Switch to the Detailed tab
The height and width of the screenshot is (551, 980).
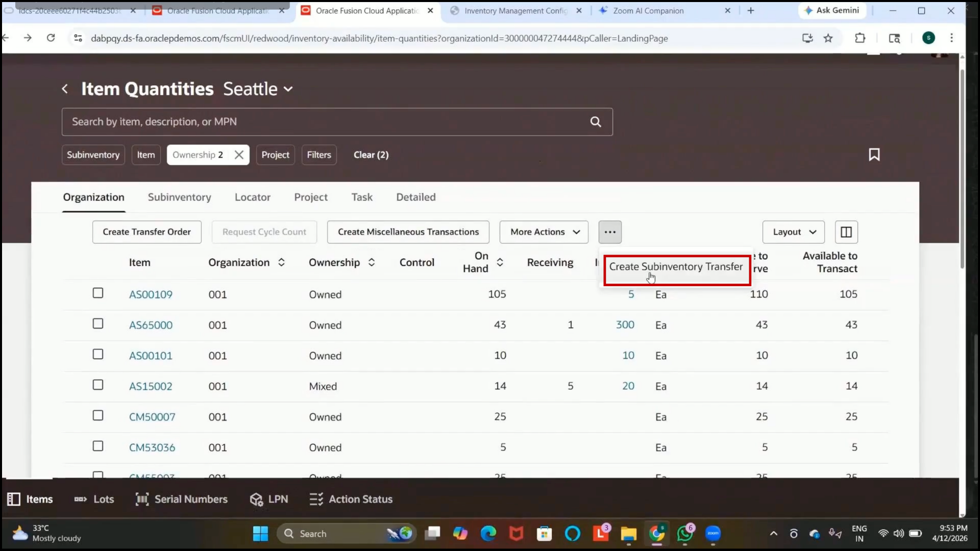416,197
